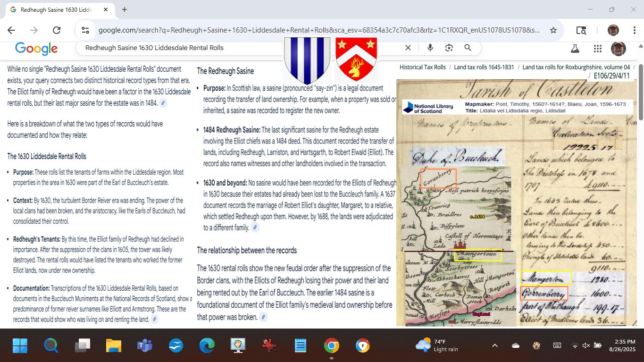Bookmark this page with the star icon
The height and width of the screenshot is (362, 644).
(x=553, y=30)
